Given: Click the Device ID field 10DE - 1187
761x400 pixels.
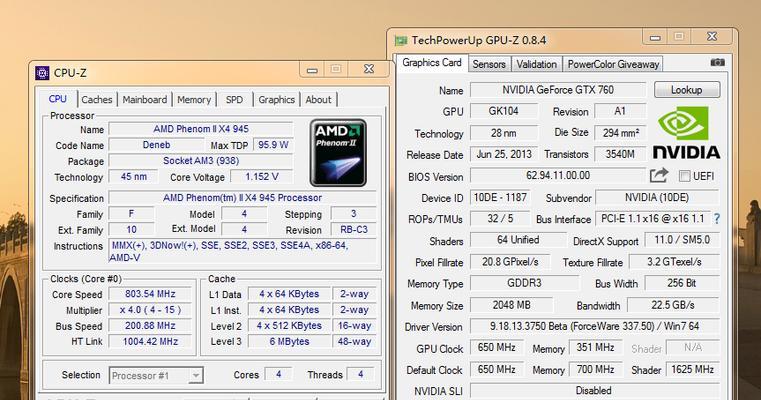Looking at the screenshot, I should (x=500, y=198).
